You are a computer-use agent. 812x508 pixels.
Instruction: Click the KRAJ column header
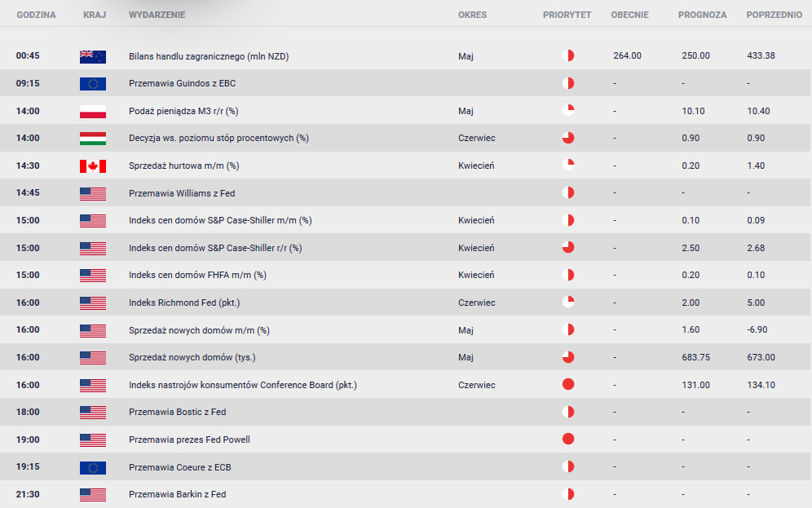[95, 15]
